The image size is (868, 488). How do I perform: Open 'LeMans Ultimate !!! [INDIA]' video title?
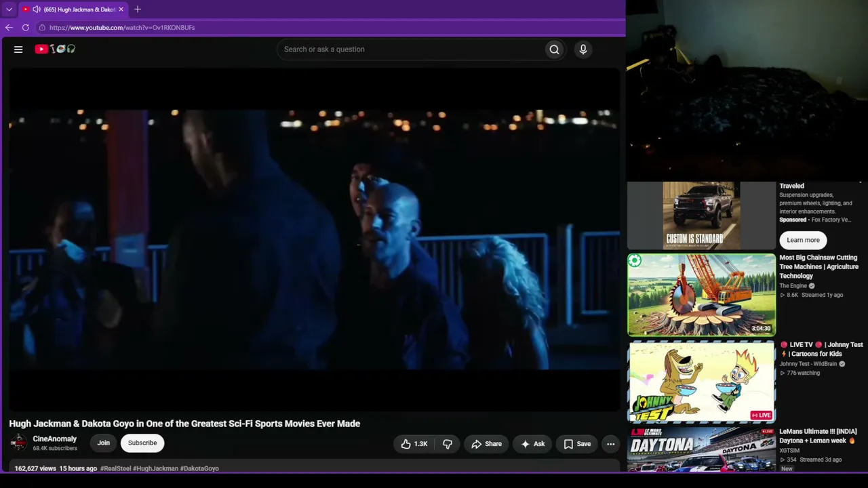[x=818, y=436]
